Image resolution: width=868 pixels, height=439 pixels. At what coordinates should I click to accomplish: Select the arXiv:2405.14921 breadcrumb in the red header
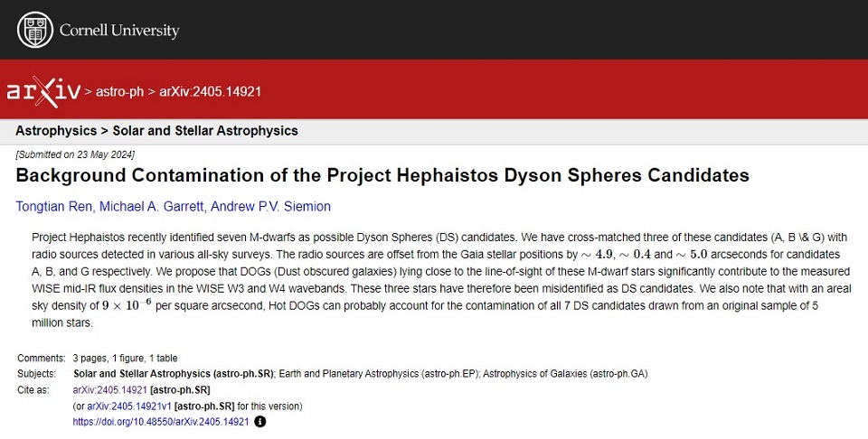coord(211,91)
